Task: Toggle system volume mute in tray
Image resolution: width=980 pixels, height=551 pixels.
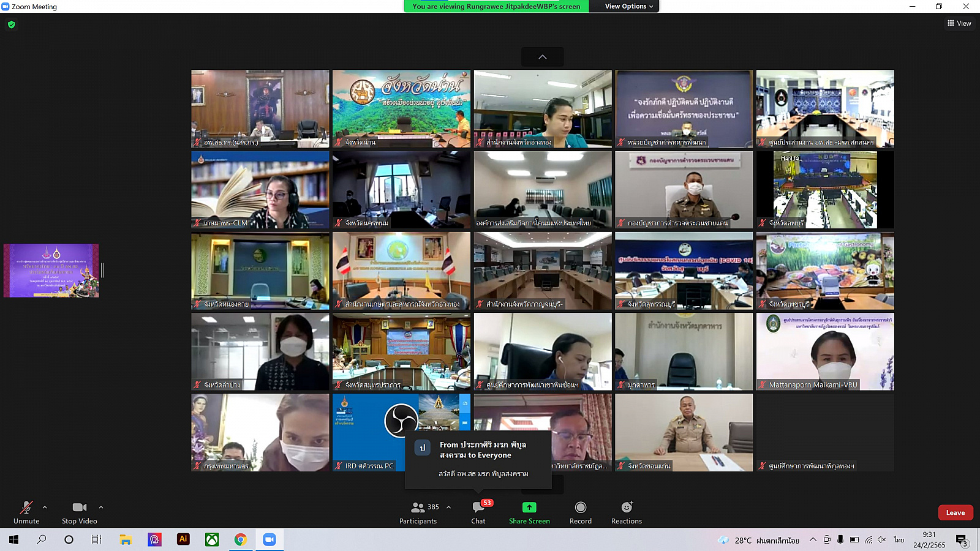Action: [x=881, y=539]
